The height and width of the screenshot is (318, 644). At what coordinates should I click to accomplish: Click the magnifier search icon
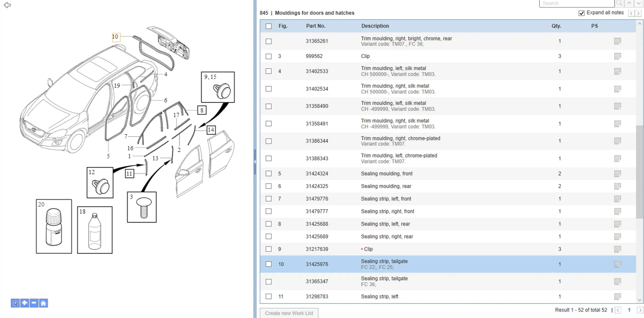pos(619,3)
